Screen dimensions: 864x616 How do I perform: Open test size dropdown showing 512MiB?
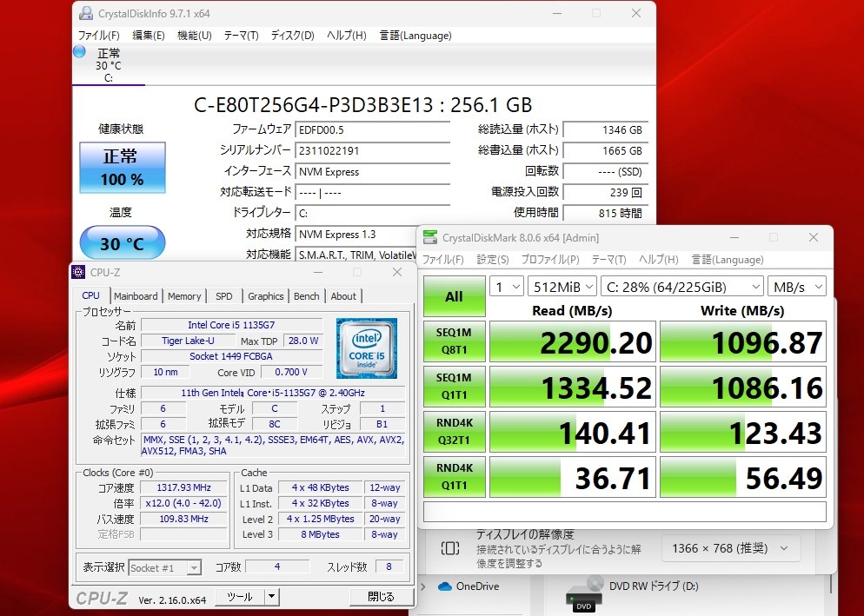pos(562,287)
